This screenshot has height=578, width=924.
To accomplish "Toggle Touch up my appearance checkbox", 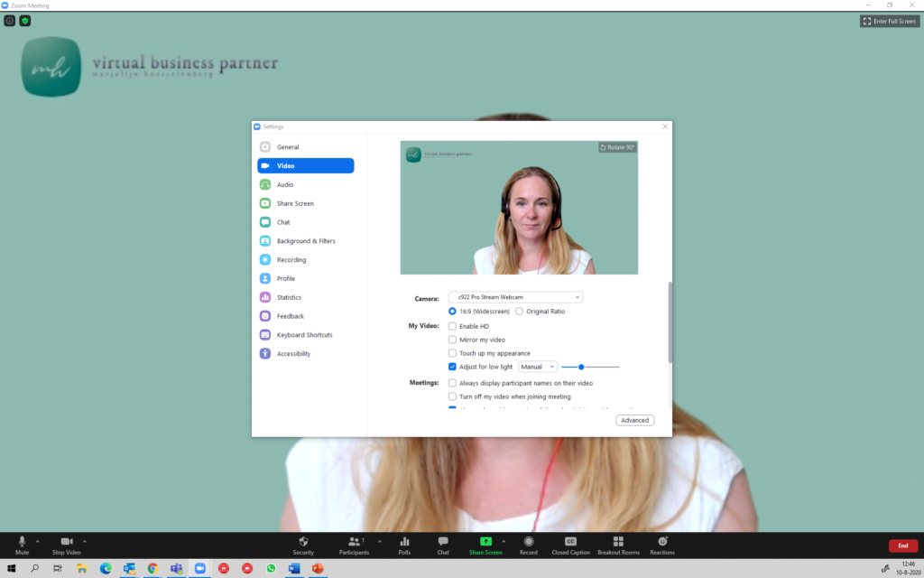I will tap(453, 353).
